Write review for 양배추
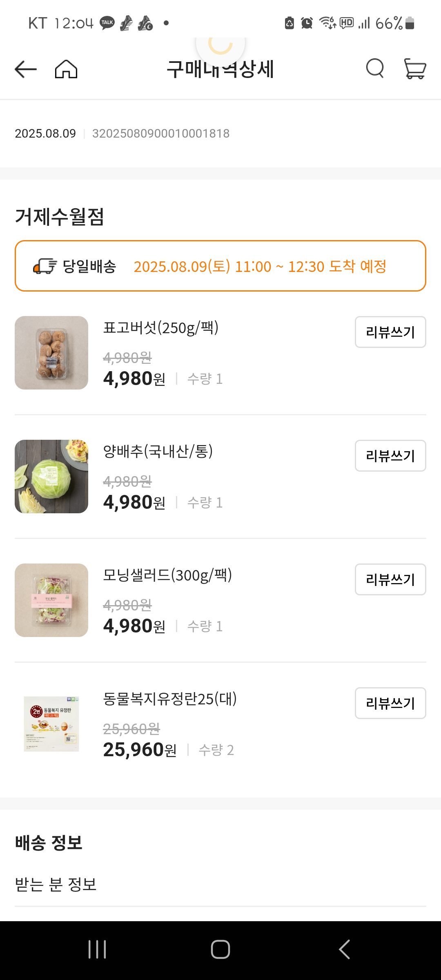Viewport: 441px width, 980px height. 390,456
